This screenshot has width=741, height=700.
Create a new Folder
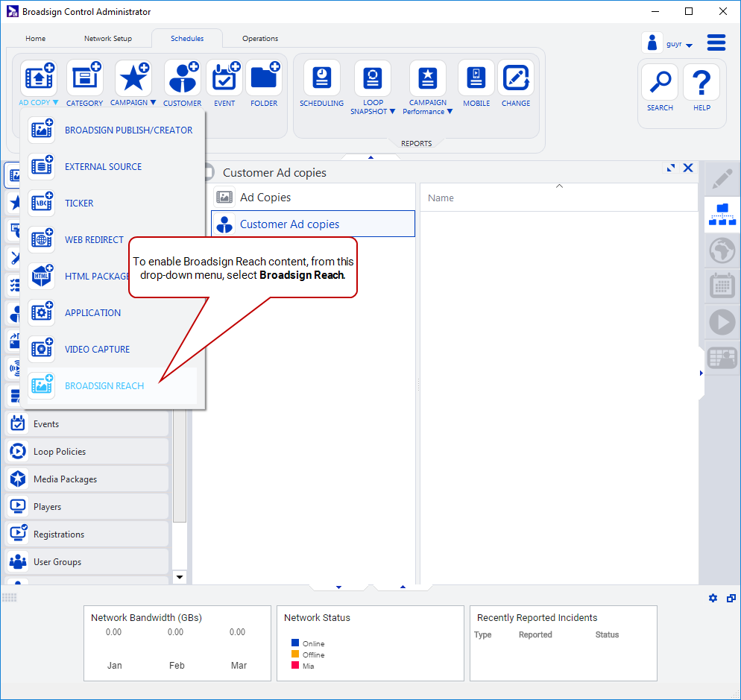click(x=264, y=78)
